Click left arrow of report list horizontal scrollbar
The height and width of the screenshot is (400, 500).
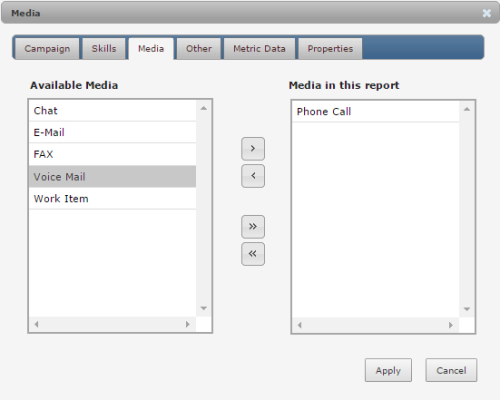(x=300, y=325)
